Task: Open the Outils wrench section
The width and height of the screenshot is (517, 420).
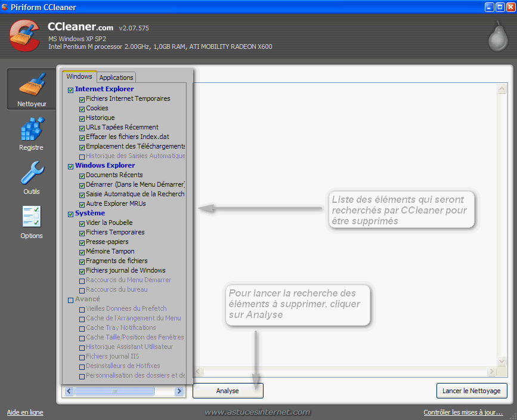Action: [32, 178]
